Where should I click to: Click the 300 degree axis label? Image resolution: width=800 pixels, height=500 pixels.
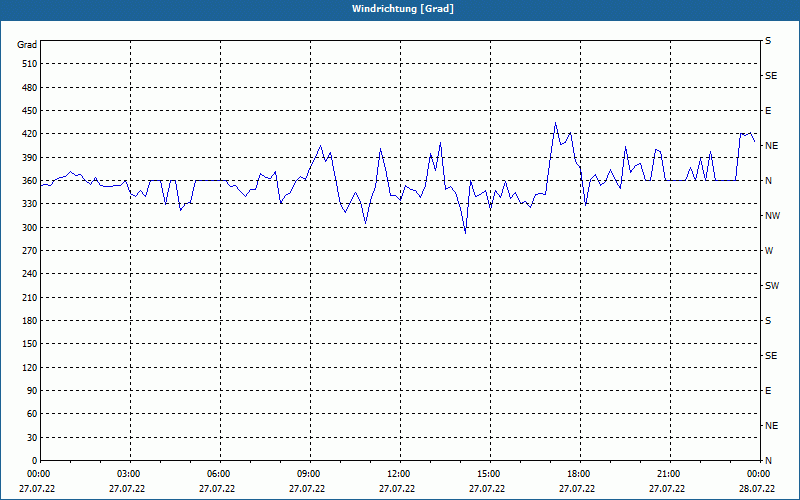(30, 228)
